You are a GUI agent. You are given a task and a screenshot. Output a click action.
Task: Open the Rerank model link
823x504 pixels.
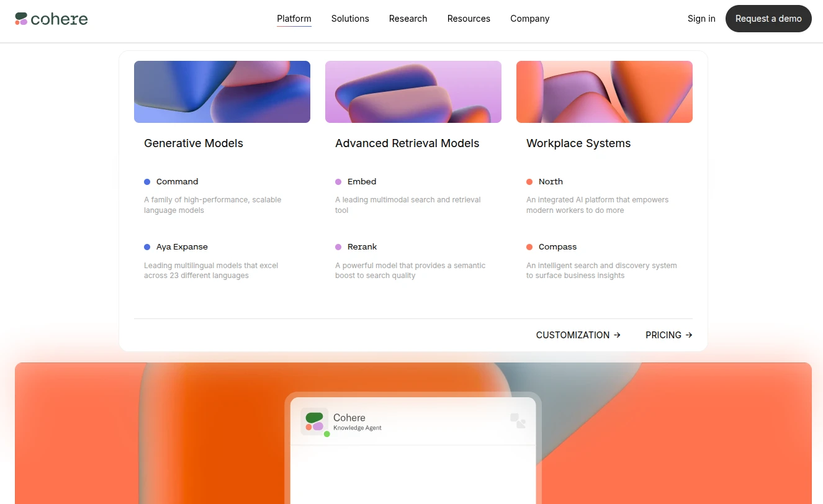pyautogui.click(x=362, y=247)
